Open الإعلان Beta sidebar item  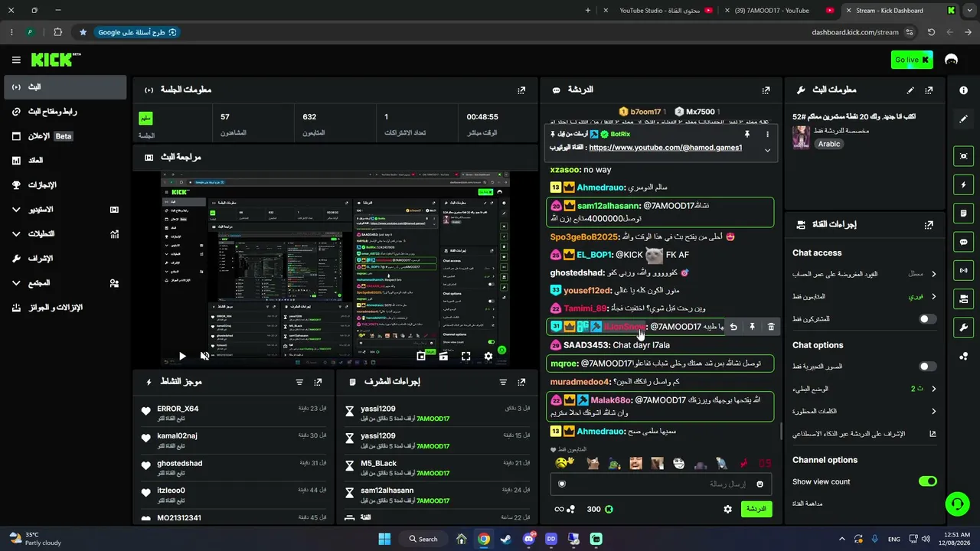pos(65,136)
